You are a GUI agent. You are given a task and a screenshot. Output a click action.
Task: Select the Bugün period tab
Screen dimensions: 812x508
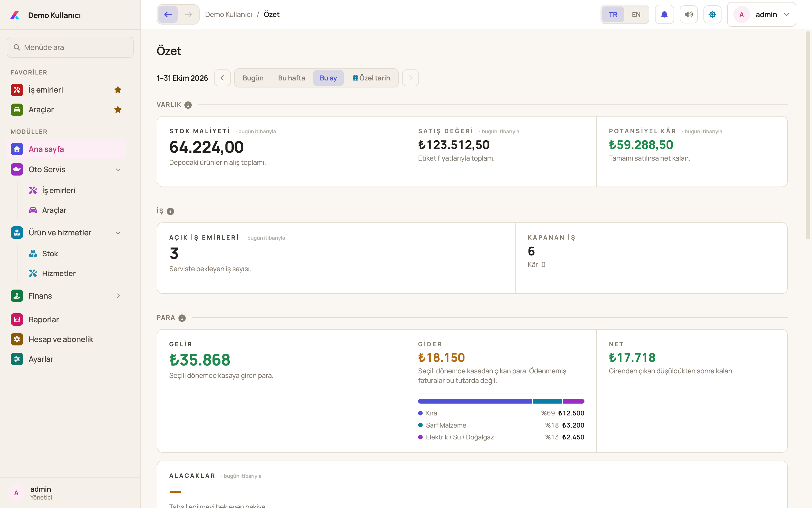click(253, 78)
